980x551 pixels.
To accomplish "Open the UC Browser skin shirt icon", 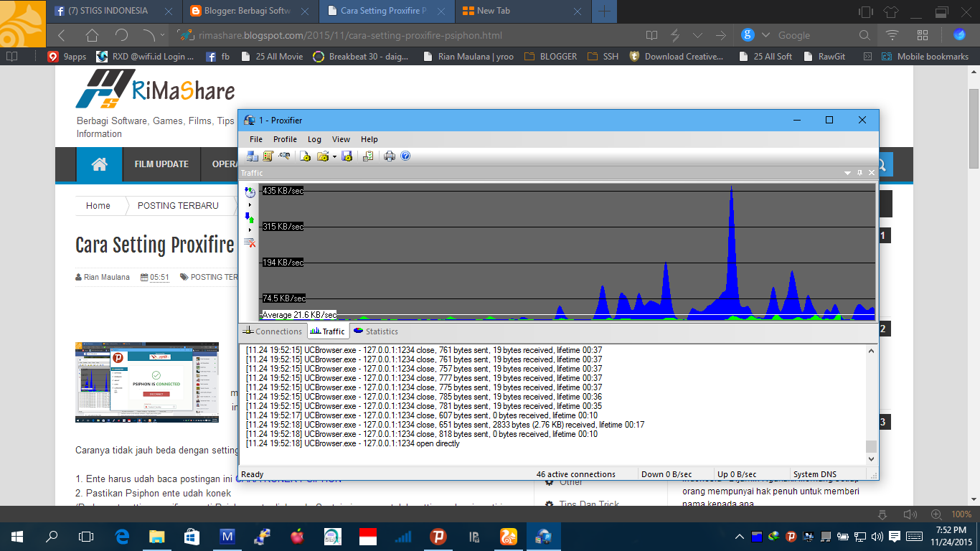I will (x=891, y=11).
